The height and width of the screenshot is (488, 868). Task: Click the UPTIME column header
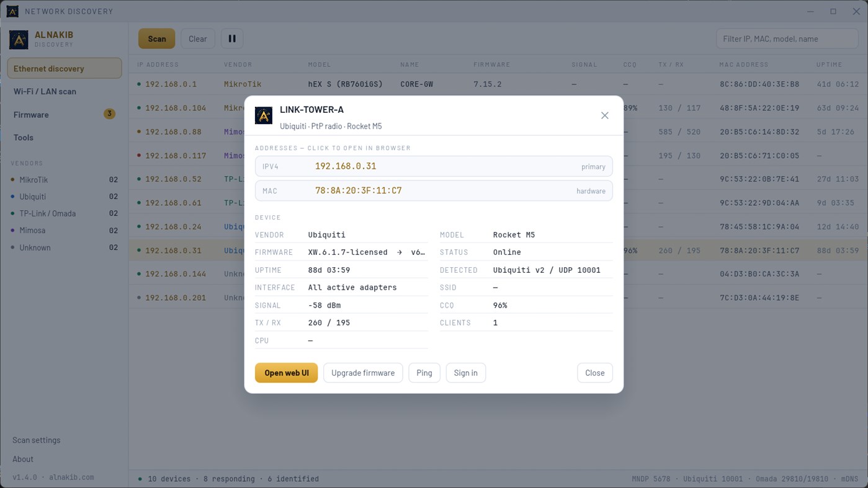point(829,64)
